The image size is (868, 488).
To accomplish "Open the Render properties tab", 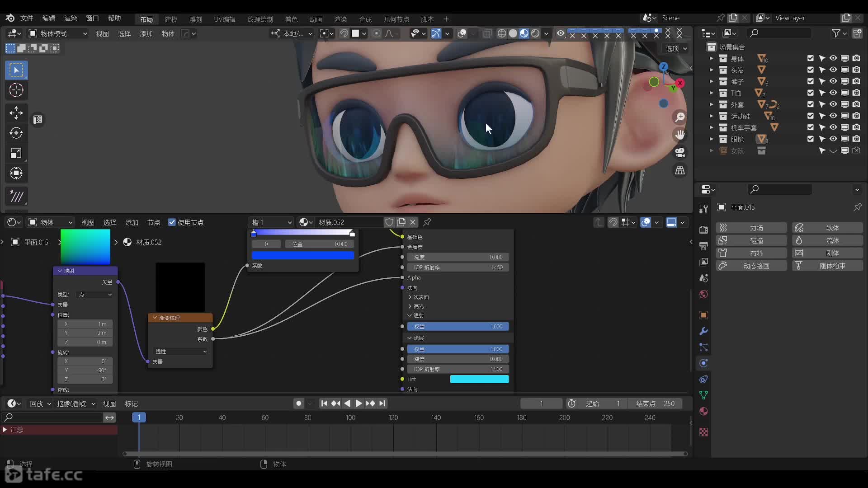I will pos(703,230).
